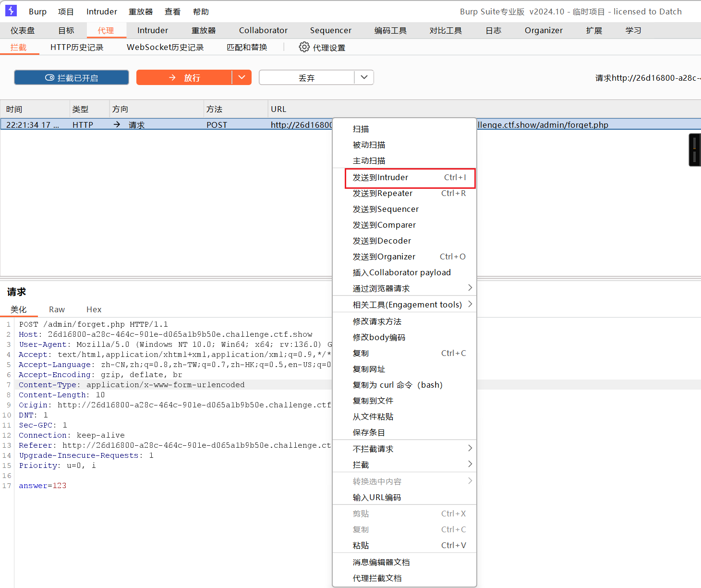Click the dark handle on the right edge
Viewport: 701px width, 588px height.
[695, 150]
